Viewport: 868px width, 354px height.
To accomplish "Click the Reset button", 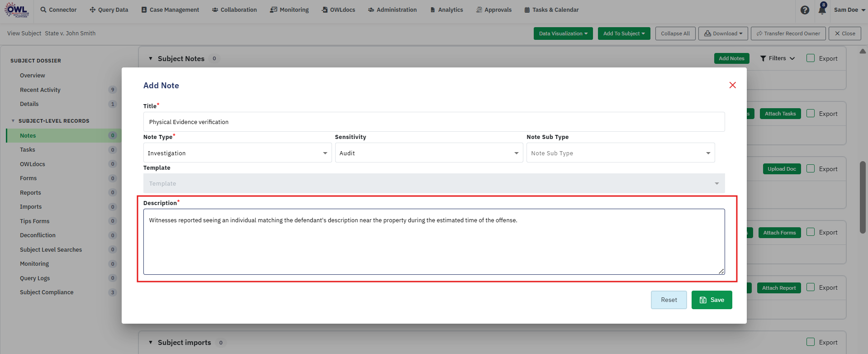I will (669, 300).
